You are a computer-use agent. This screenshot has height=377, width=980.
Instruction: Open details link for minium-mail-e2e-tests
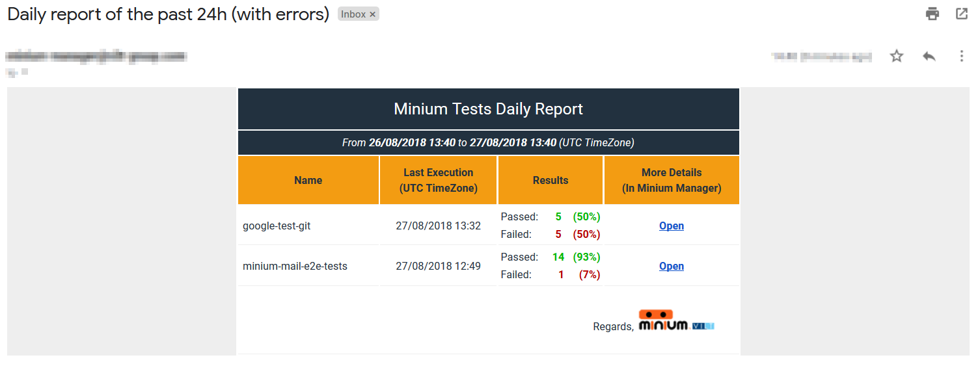pyautogui.click(x=672, y=266)
